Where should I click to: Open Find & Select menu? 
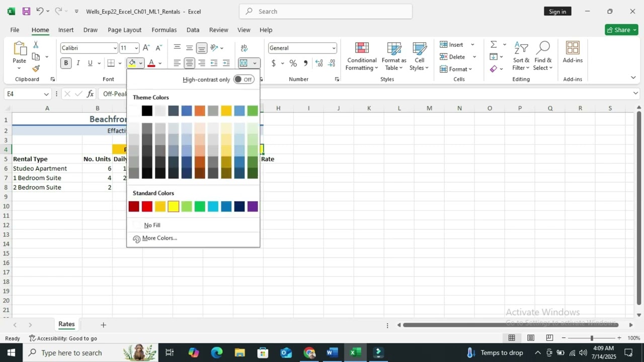pos(543,56)
